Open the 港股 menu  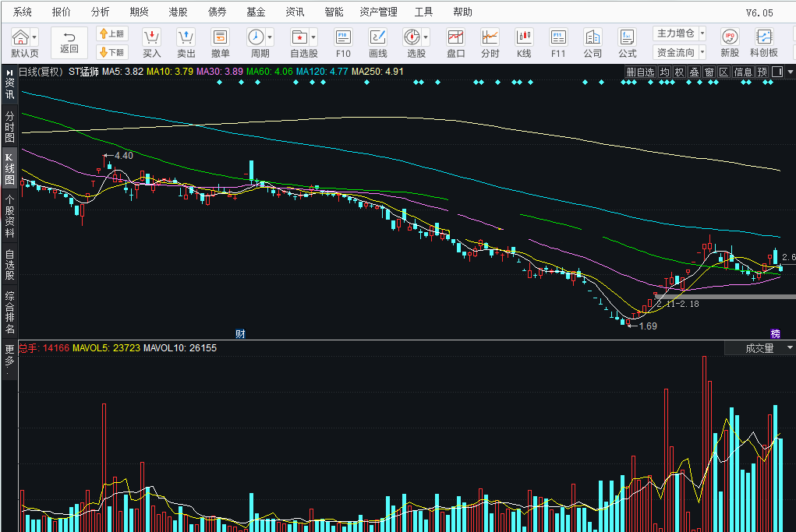(x=179, y=12)
